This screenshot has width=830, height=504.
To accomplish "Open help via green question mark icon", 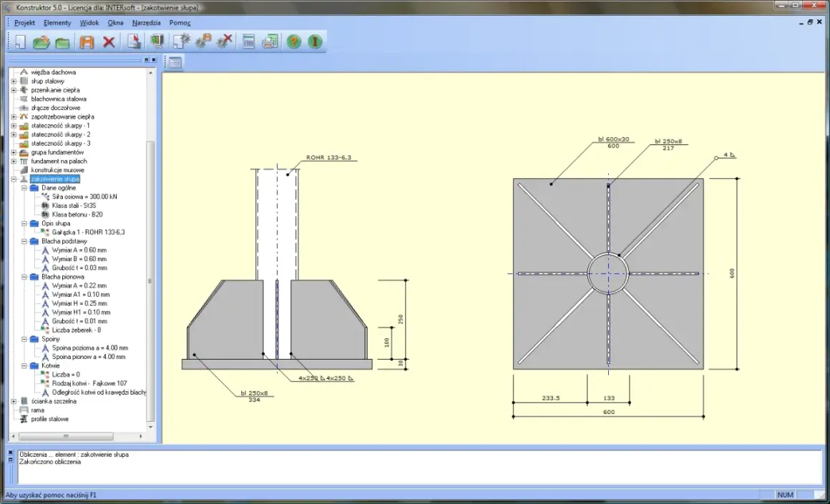I will click(294, 41).
